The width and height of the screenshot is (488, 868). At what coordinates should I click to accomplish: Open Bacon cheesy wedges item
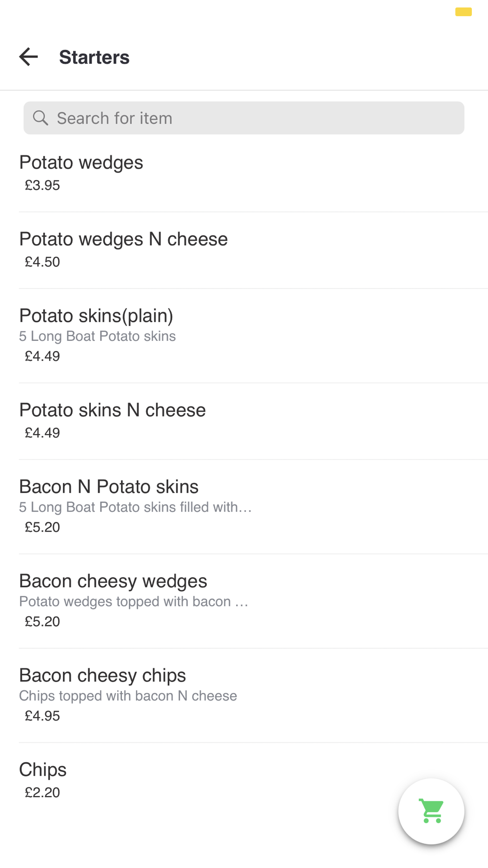tap(113, 581)
